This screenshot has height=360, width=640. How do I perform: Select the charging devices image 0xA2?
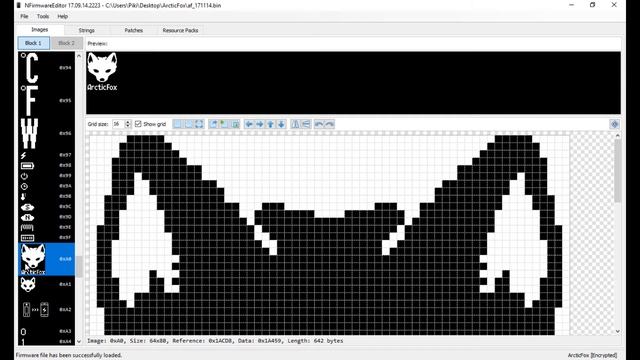tap(47, 309)
